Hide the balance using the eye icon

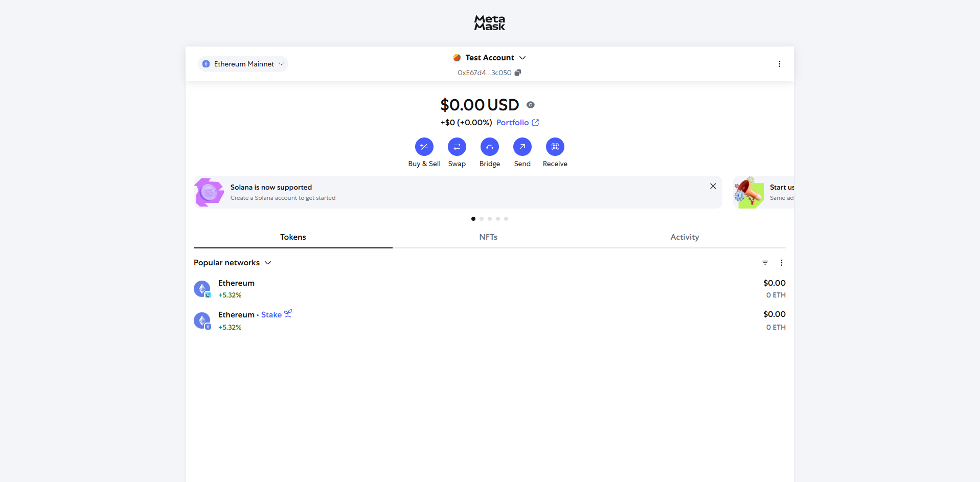tap(531, 105)
